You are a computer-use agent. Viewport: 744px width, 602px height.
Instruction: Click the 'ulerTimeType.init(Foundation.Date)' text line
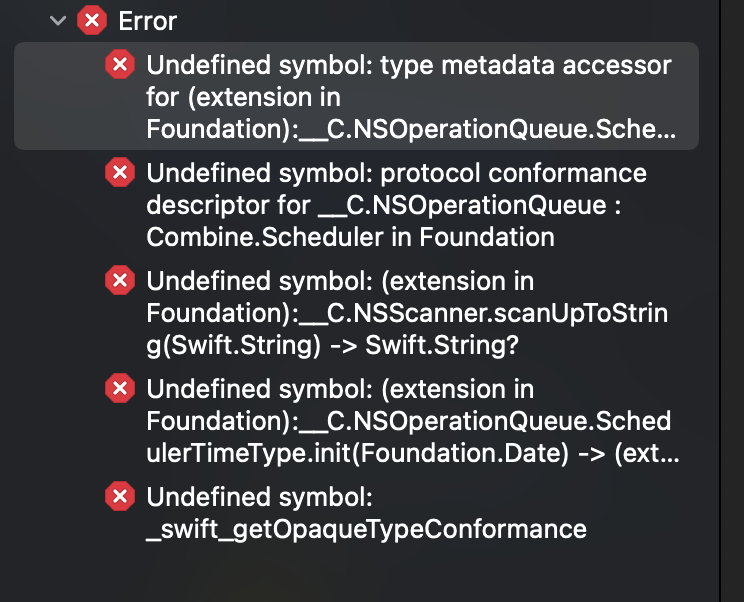coord(412,453)
